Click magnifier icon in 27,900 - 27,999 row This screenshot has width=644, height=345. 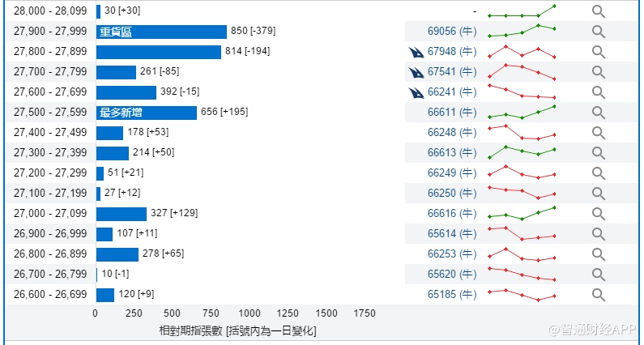point(599,32)
